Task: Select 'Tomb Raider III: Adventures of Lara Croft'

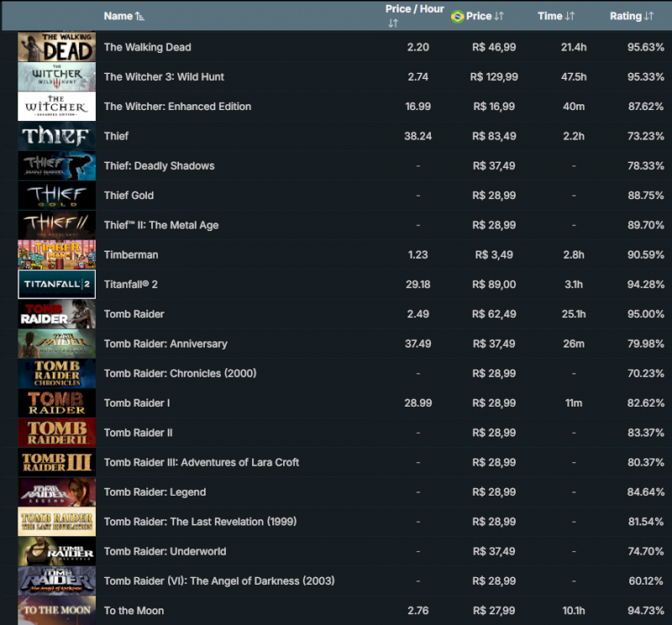Action: pyautogui.click(x=202, y=462)
